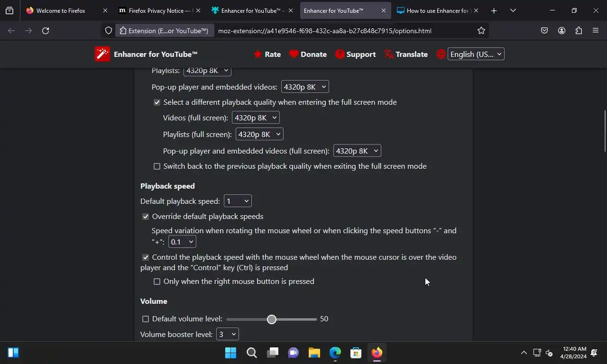Open the chat app on taskbar

pyautogui.click(x=293, y=353)
